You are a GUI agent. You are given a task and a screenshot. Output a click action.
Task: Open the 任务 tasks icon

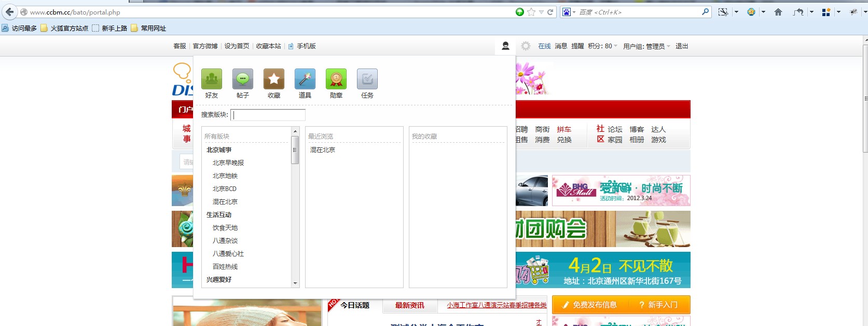[x=367, y=79]
